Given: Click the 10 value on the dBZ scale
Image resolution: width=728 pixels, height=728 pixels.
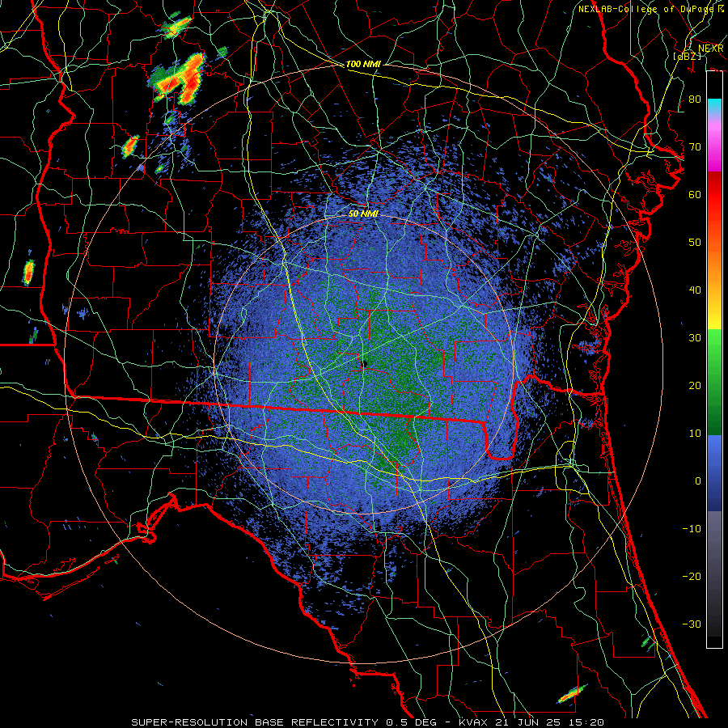Looking at the screenshot, I should point(695,434).
